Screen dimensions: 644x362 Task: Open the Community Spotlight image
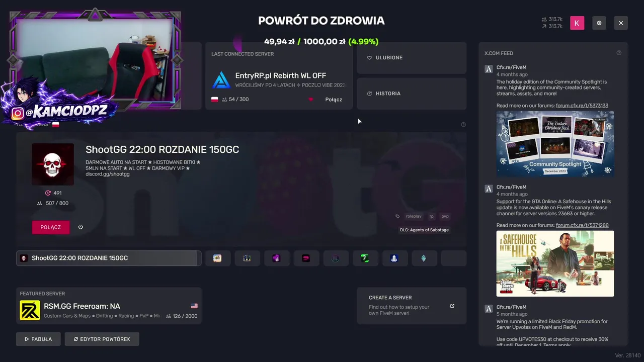(555, 144)
